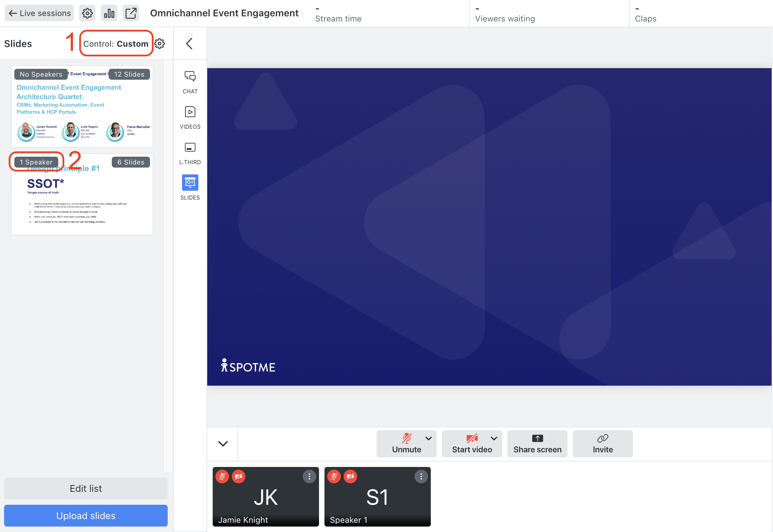Select the SSOT 6 Slides deck thumbnail
773x532 pixels.
pos(82,194)
